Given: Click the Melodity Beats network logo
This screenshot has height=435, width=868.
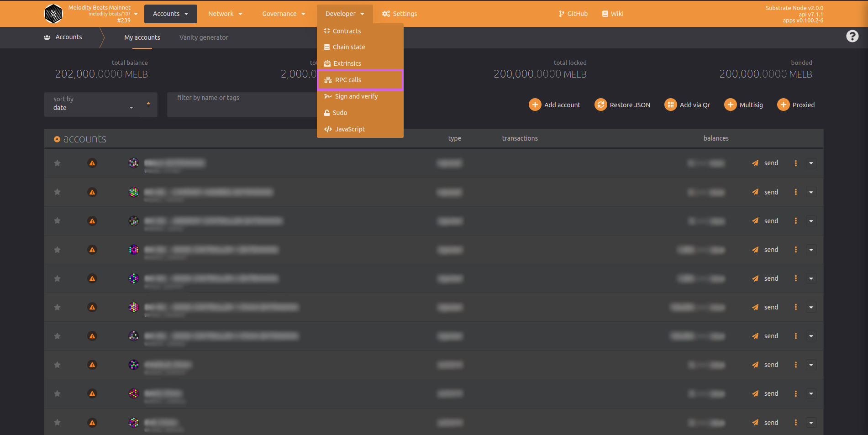Looking at the screenshot, I should coord(53,14).
